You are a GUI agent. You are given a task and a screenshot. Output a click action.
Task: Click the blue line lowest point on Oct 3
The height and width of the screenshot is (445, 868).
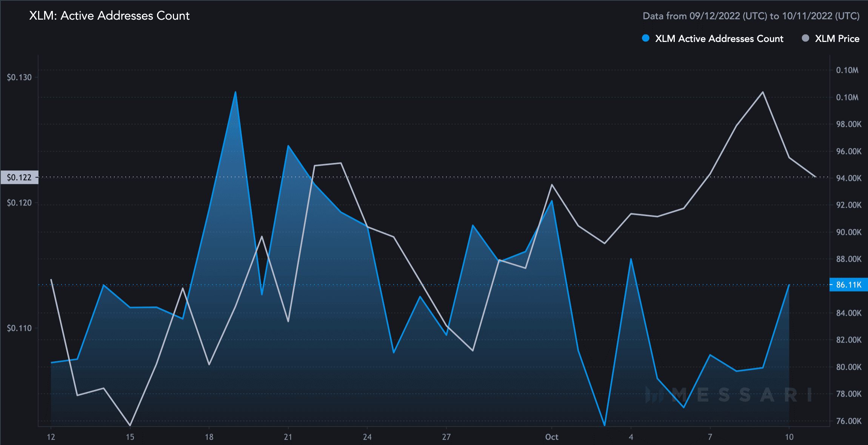click(x=605, y=425)
